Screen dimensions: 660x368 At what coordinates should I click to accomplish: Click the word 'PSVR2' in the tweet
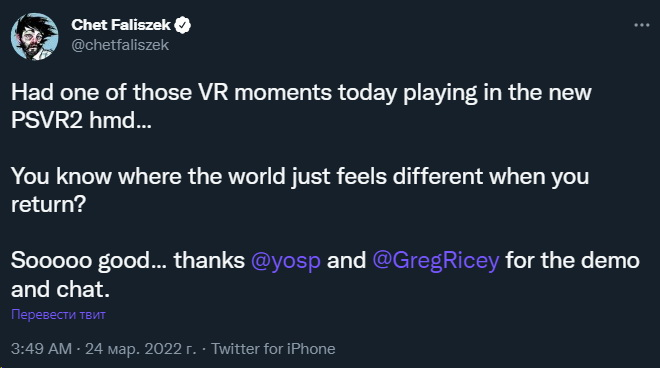(x=47, y=120)
